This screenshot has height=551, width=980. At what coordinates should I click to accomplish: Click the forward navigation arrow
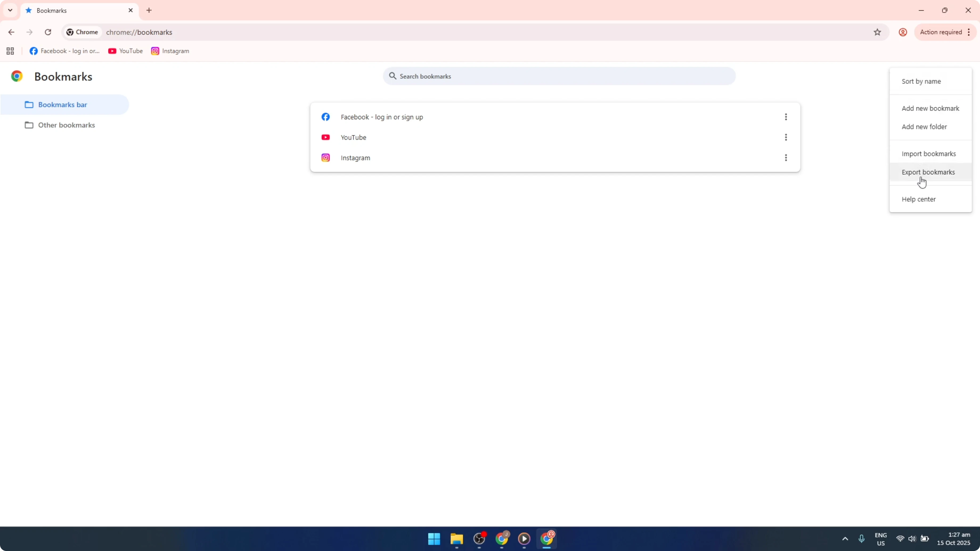pyautogui.click(x=29, y=32)
